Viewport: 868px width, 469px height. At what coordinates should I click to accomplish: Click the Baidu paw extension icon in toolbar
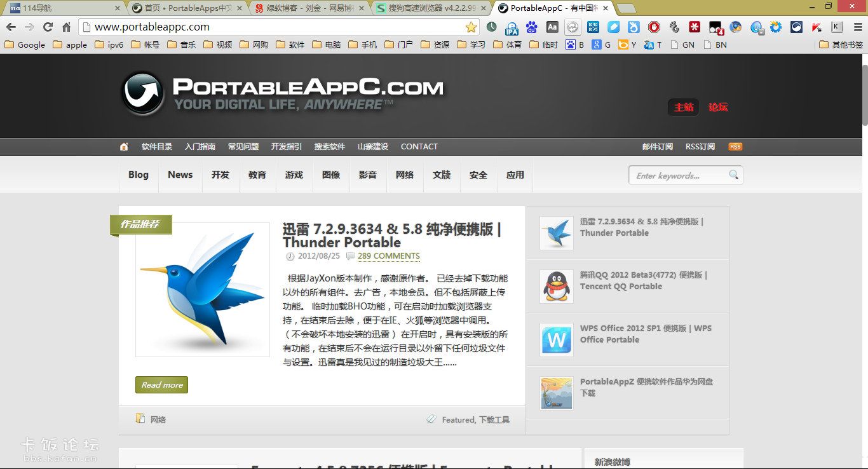[532, 27]
